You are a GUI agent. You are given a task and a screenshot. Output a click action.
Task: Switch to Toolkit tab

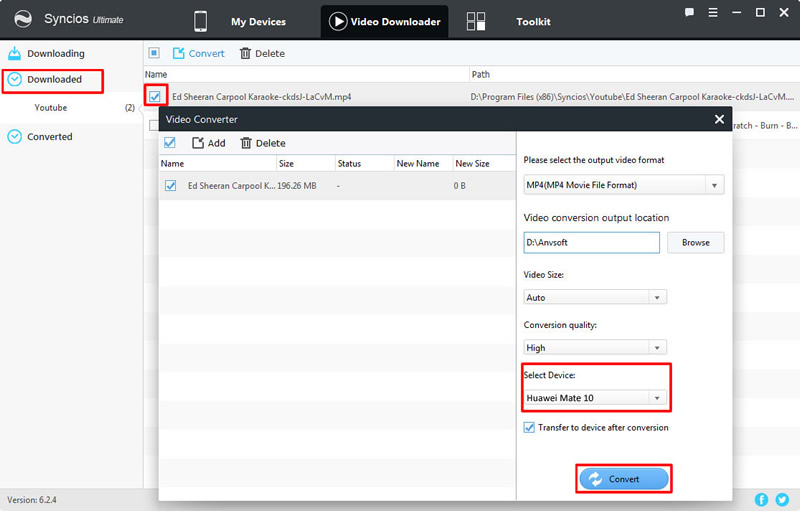click(x=533, y=22)
